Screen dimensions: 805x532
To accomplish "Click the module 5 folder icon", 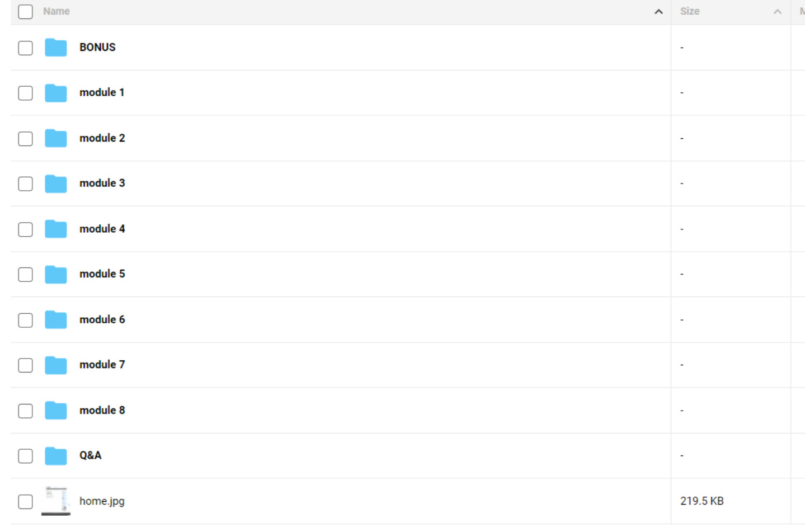I will click(x=56, y=274).
